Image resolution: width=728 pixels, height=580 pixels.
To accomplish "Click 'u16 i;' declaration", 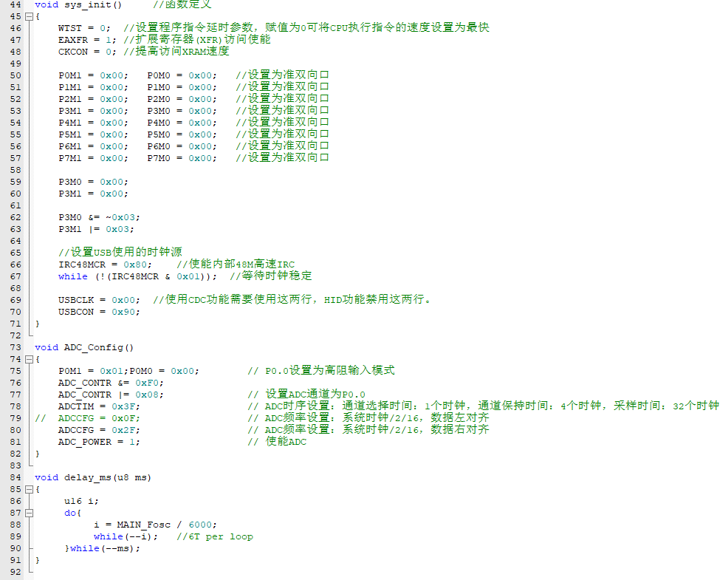I will (81, 502).
